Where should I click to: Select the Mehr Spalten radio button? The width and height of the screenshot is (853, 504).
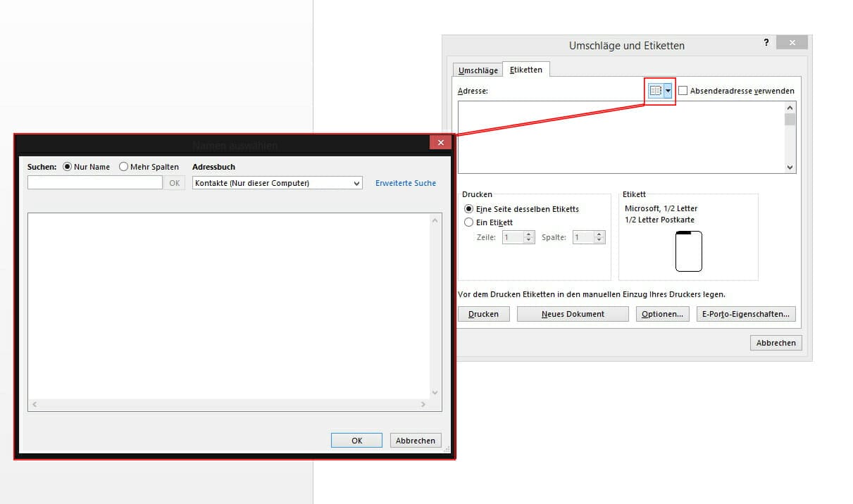123,167
